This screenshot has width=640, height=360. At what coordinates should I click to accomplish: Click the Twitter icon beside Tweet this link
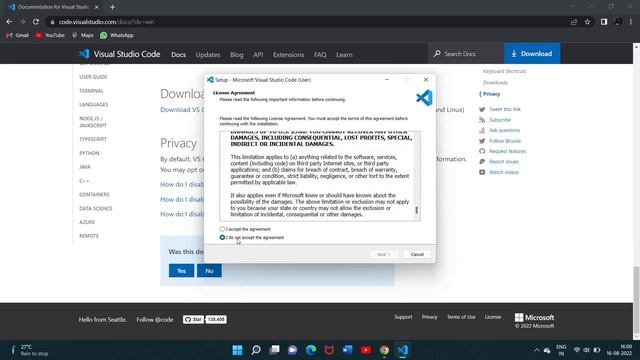tap(482, 109)
